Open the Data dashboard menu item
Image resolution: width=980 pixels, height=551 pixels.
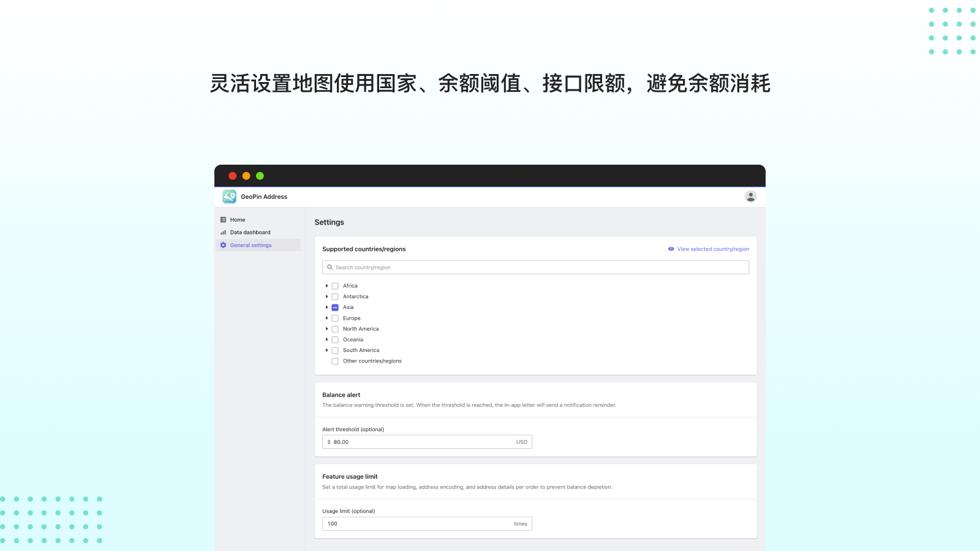[x=250, y=233]
